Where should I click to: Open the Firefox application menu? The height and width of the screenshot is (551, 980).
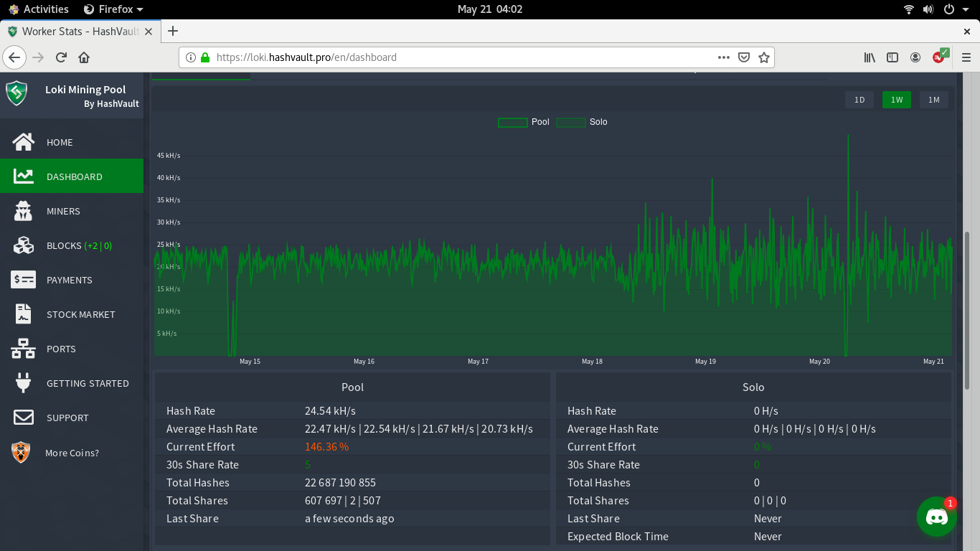click(965, 57)
